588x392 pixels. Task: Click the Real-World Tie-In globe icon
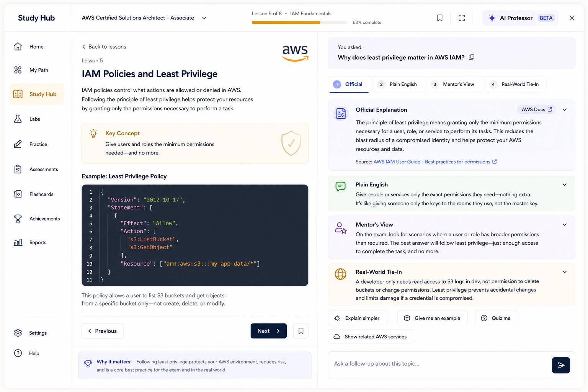pos(340,274)
